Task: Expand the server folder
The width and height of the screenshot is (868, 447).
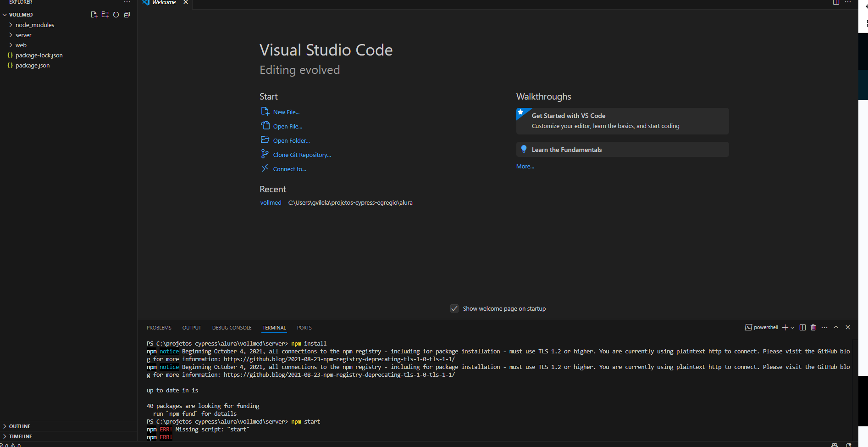Action: point(69,35)
